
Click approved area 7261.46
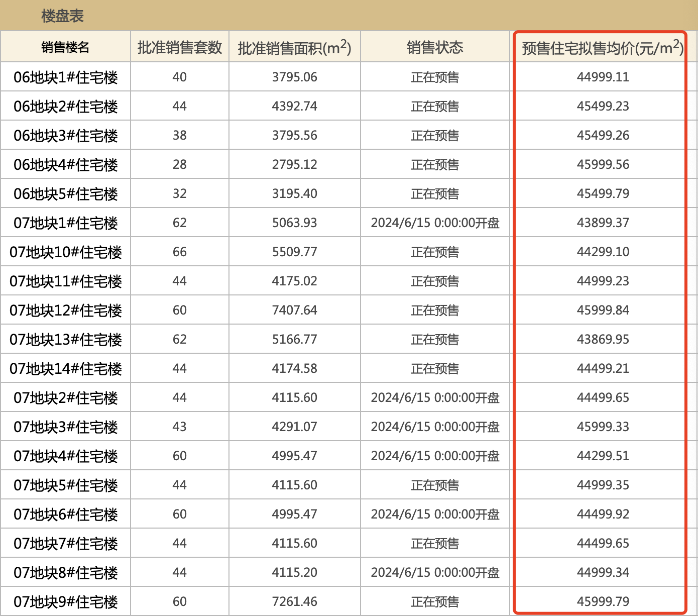coord(294,601)
